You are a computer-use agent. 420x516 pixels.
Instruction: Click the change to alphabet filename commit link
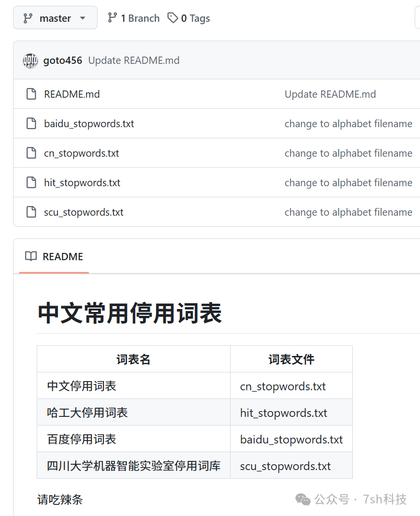tap(348, 123)
